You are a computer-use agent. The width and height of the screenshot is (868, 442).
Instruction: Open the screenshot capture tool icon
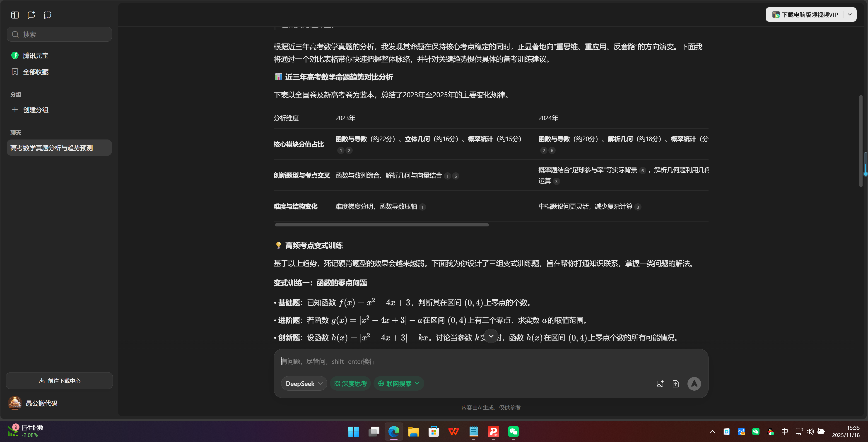47,15
